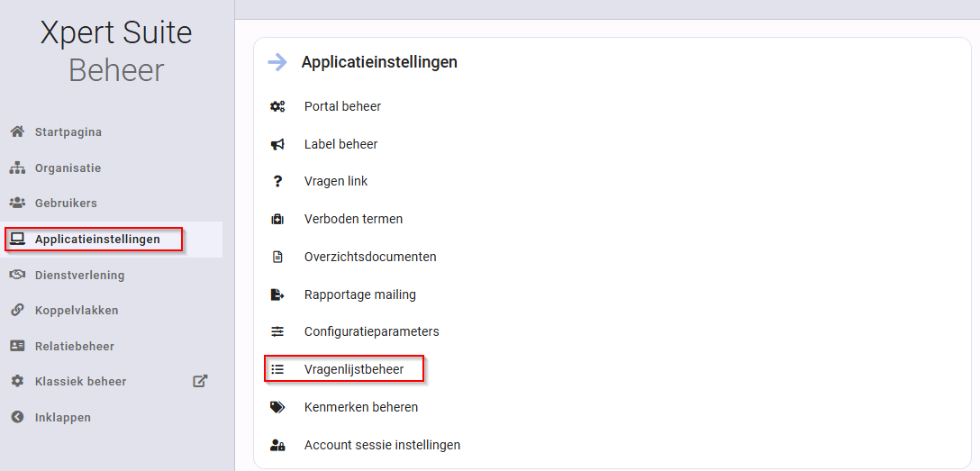980x471 pixels.
Task: Click the Organisatie hierarchy icon
Action: click(x=17, y=168)
